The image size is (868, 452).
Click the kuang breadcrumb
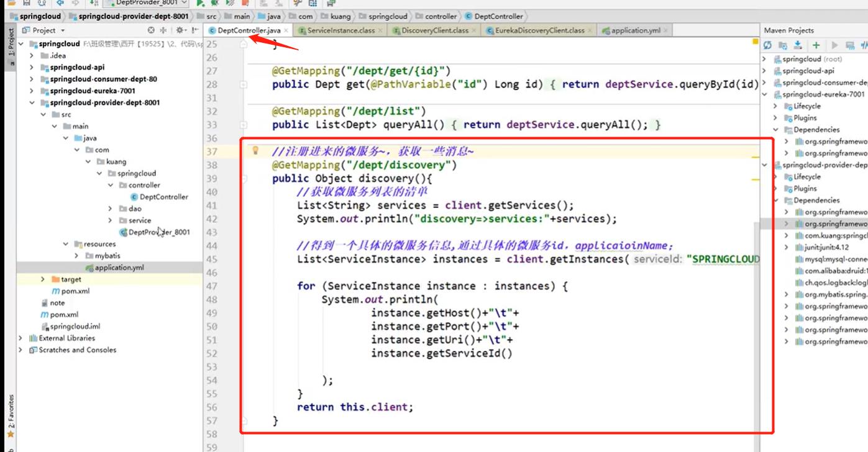[x=336, y=16]
